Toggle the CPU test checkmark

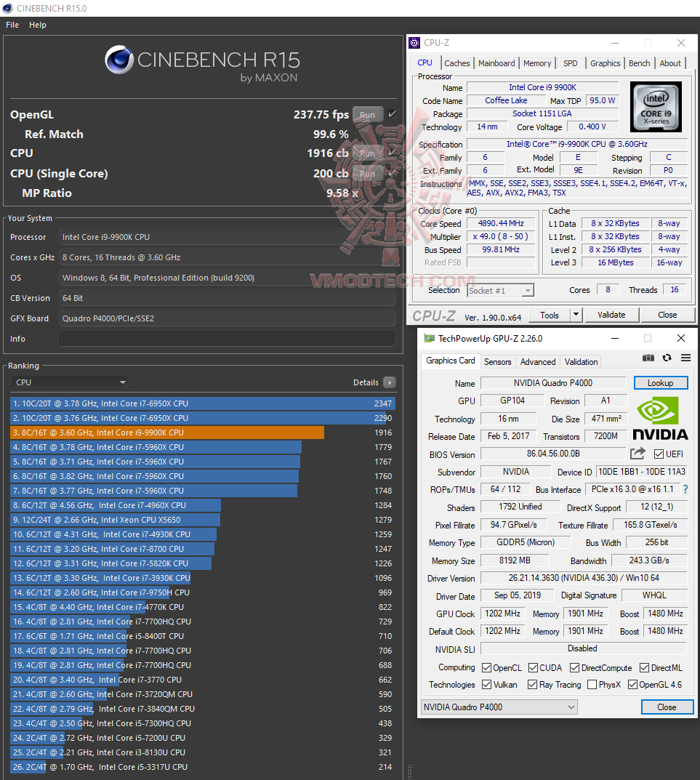[392, 153]
